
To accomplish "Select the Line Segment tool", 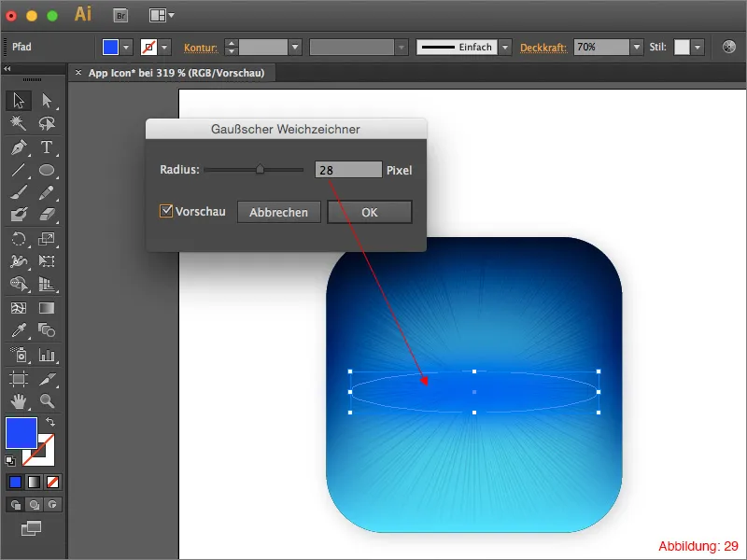I will [x=19, y=170].
